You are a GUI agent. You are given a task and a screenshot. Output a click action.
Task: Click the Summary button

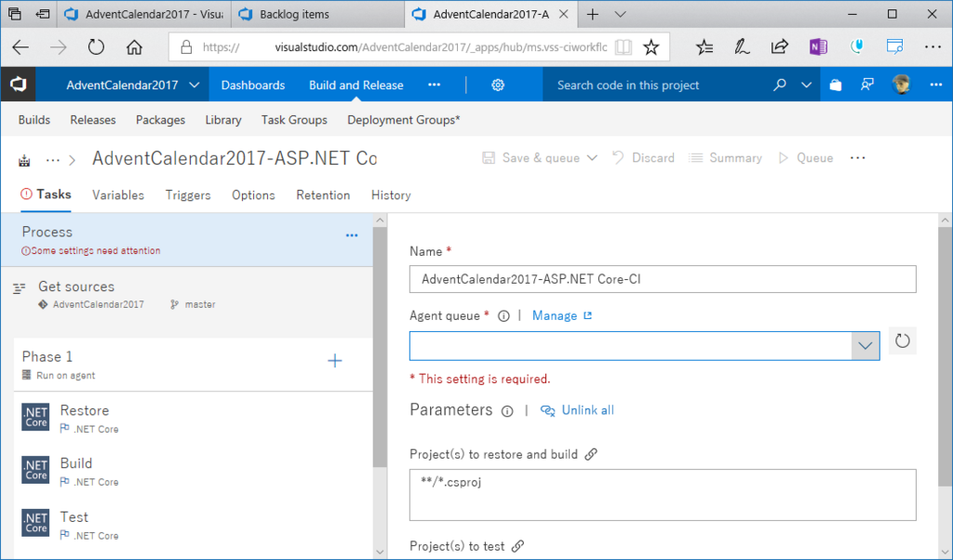pyautogui.click(x=725, y=158)
